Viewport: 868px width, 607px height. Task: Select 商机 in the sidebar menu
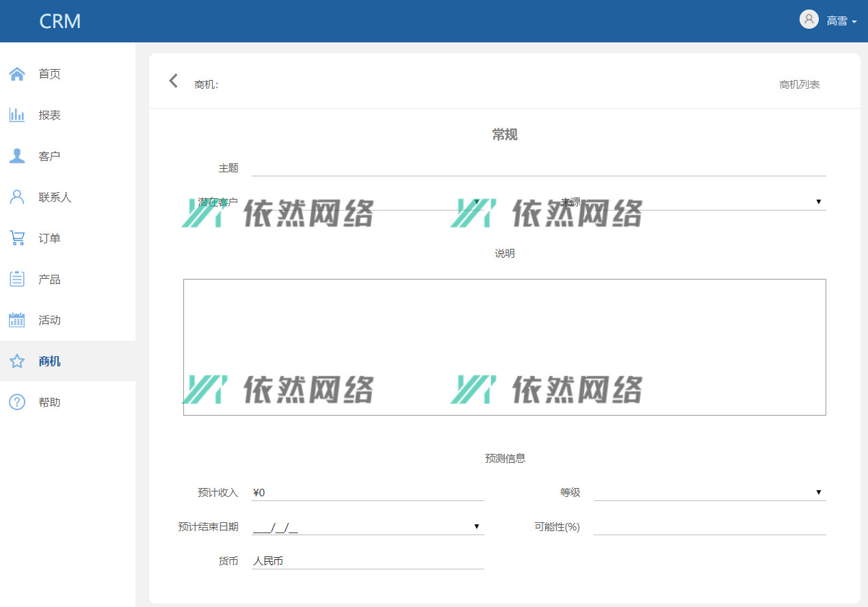coord(50,361)
